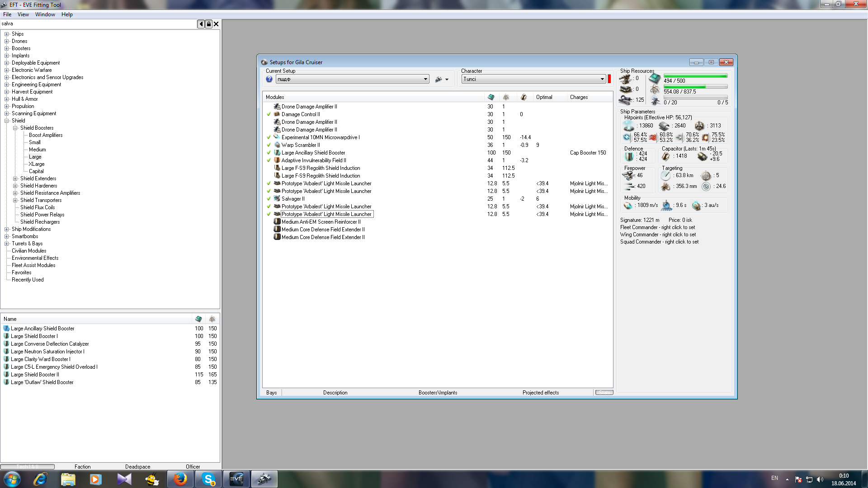The image size is (868, 488).
Task: Open the Character dropdown showing Tunci
Action: [x=602, y=79]
